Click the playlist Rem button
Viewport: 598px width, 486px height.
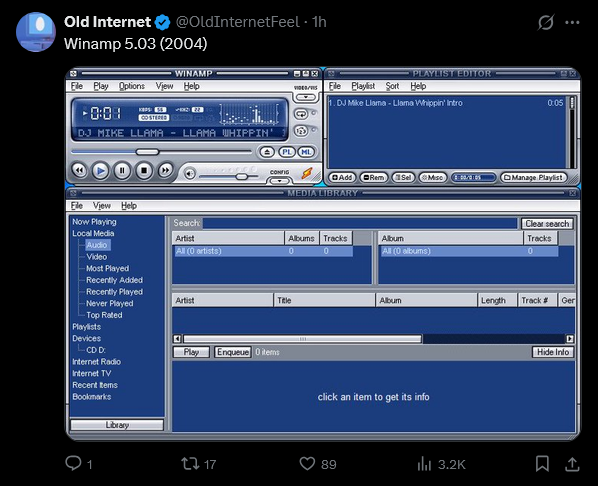(374, 177)
